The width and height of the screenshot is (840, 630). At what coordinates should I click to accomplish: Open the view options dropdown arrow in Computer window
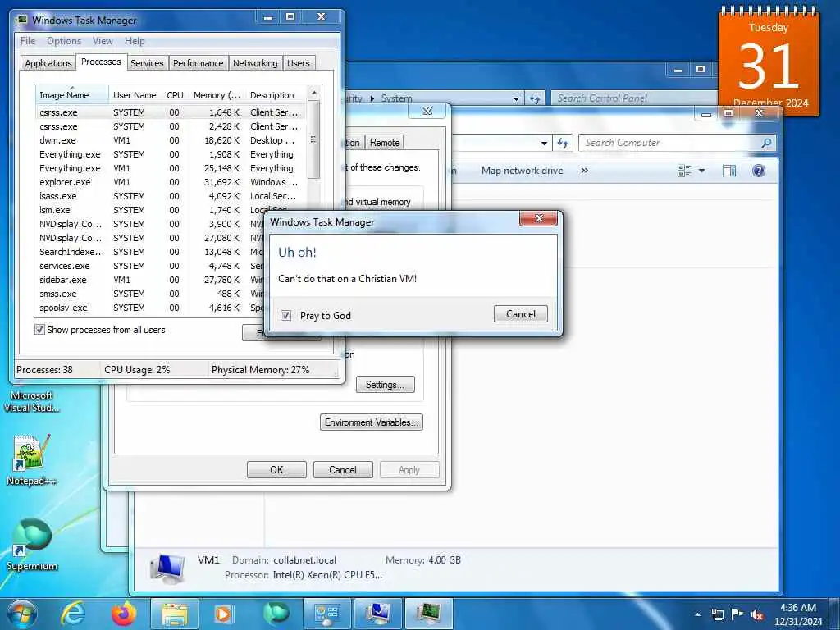[702, 171]
